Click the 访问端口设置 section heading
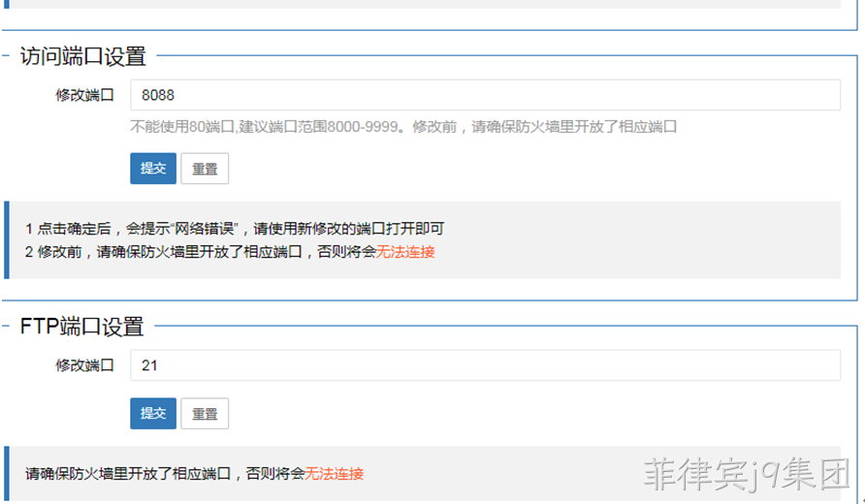Screen dimensions: 865x504 coord(82,56)
